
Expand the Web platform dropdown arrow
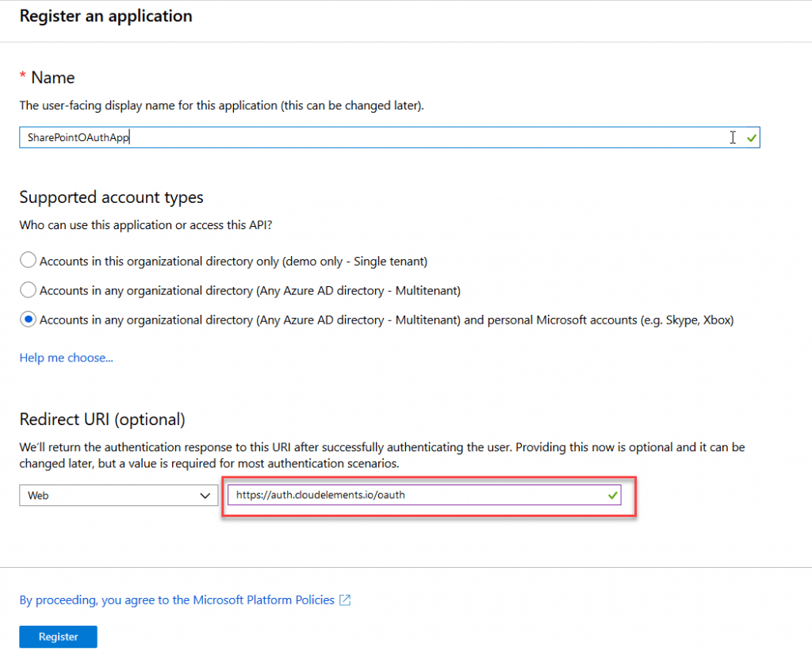pos(205,496)
